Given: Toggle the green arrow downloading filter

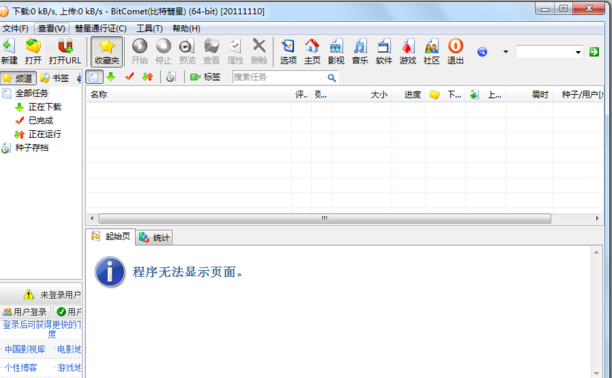Looking at the screenshot, I should [111, 77].
